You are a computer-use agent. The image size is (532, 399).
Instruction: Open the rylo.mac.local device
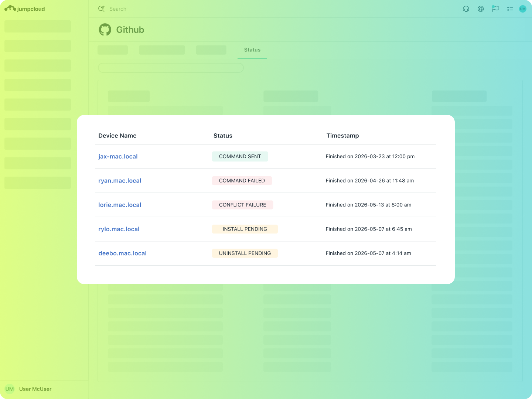[x=119, y=229]
